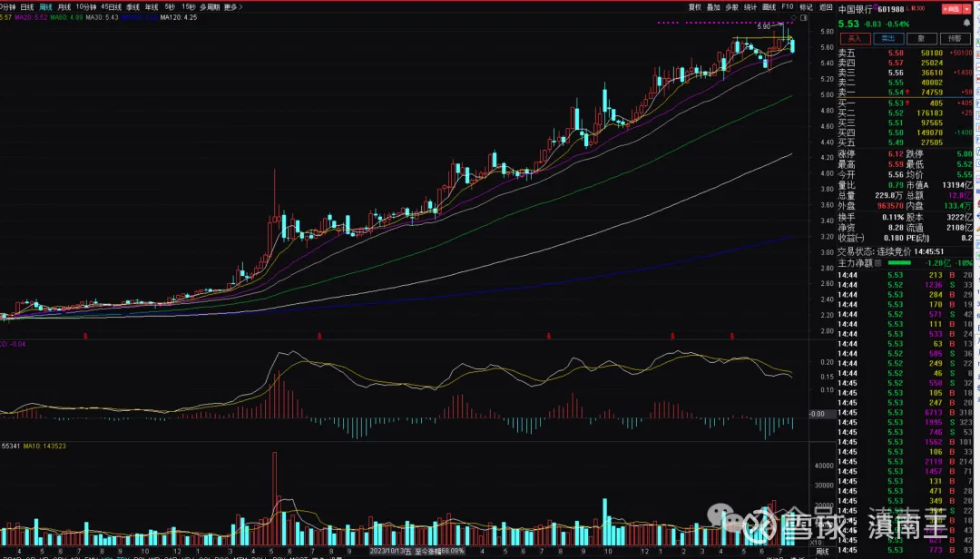The height and width of the screenshot is (559, 980).
Task: Switch chart to 45日线 period
Action: 112,7
